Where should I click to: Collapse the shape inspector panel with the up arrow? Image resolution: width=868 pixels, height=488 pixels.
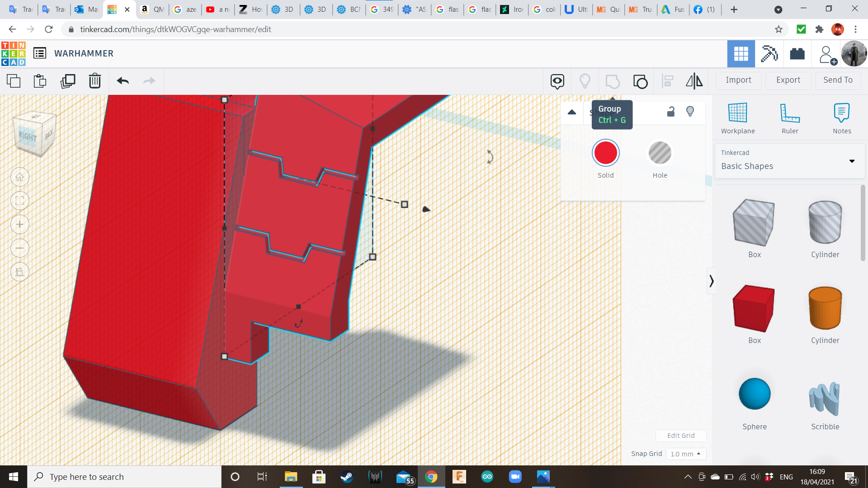coord(571,112)
